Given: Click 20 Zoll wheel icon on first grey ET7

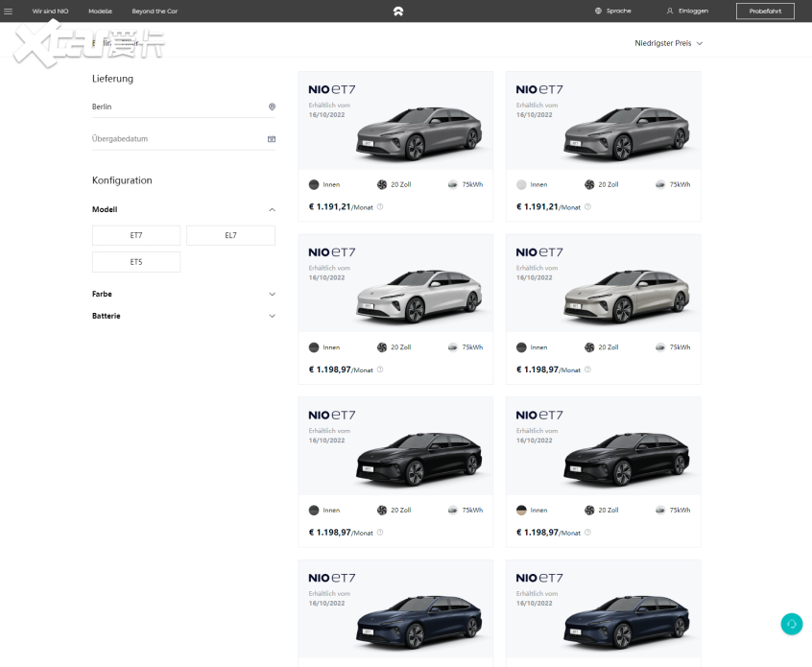Looking at the screenshot, I should click(x=382, y=185).
